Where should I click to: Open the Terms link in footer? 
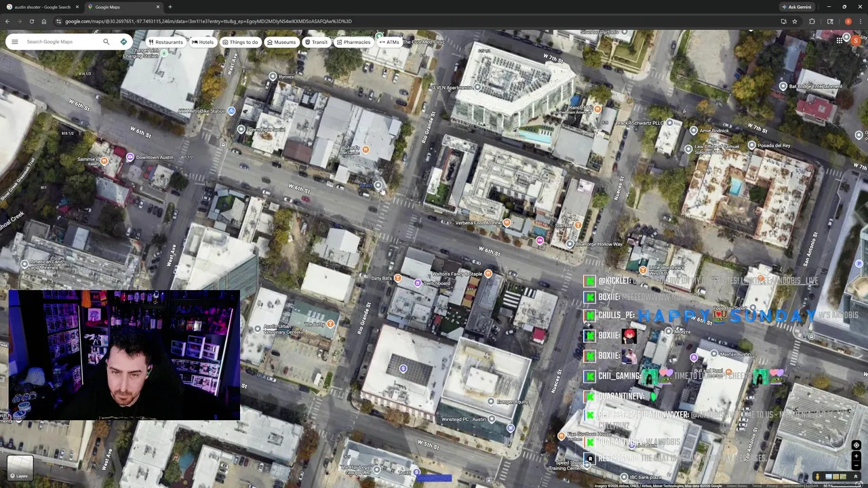click(x=757, y=485)
